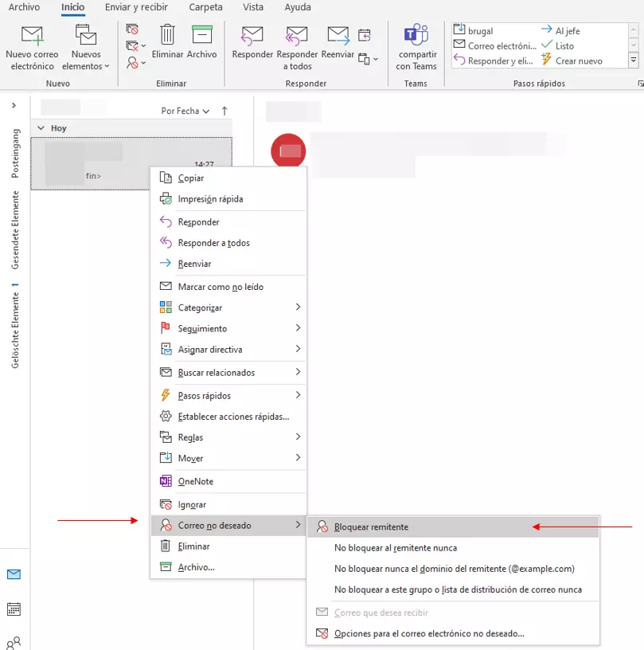Open Correo no deseado submenu
644x650 pixels.
(228, 525)
